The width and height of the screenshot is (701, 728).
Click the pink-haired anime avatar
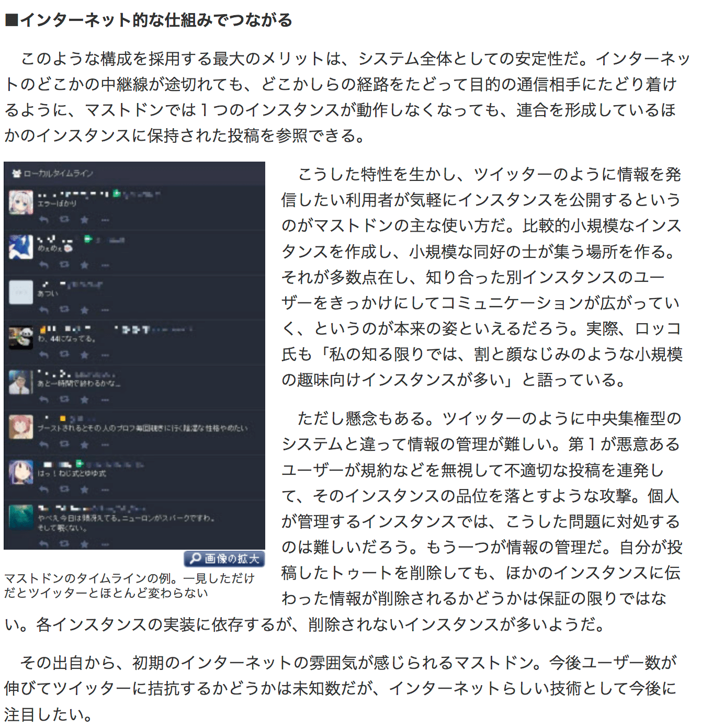(21, 427)
